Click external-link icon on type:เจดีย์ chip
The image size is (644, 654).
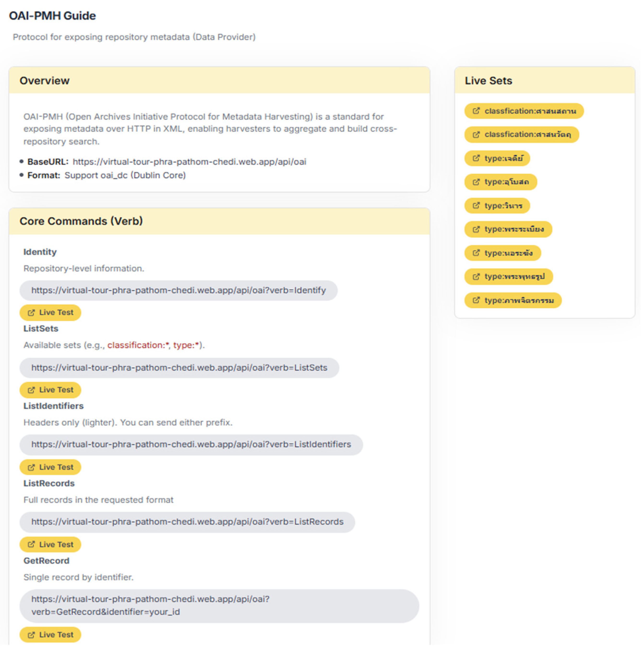click(476, 158)
